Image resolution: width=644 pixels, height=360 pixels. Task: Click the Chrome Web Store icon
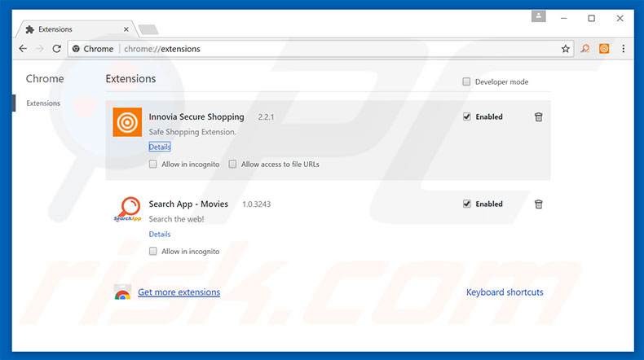coord(122,292)
